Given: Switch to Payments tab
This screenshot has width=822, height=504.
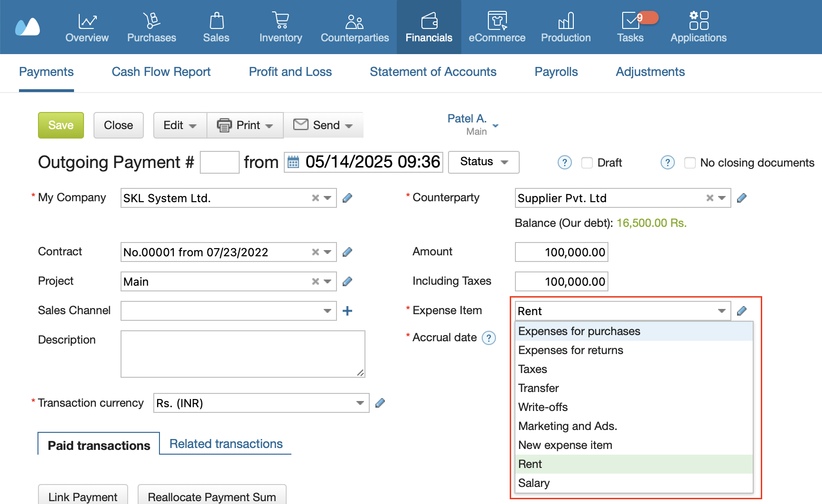Looking at the screenshot, I should tap(46, 72).
